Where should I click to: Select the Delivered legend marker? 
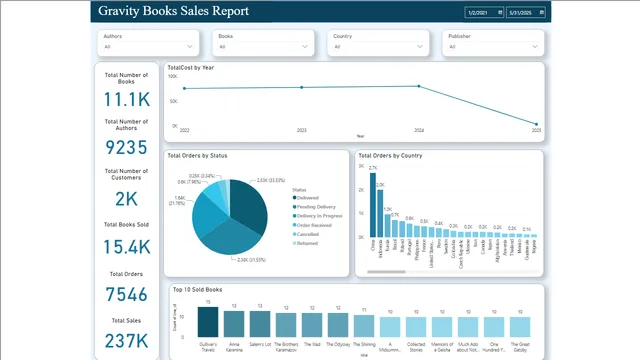tap(294, 198)
